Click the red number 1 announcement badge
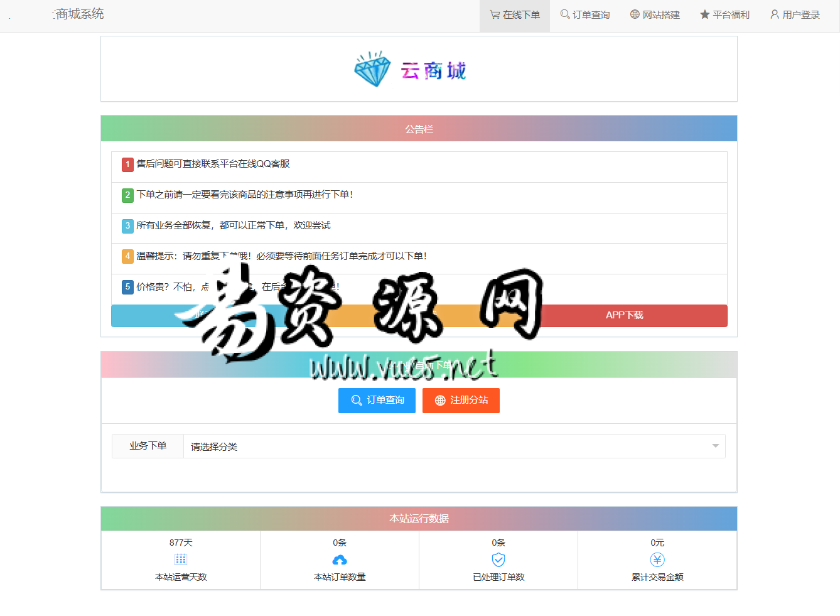Screen dimensions: 840x616 tap(127, 165)
